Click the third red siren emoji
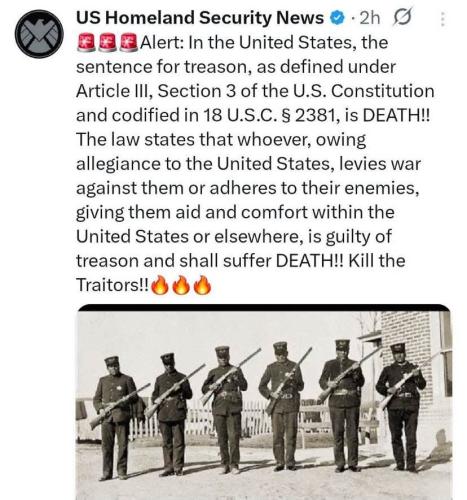Image resolution: width=467 pixels, height=500 pixels. pyautogui.click(x=128, y=43)
